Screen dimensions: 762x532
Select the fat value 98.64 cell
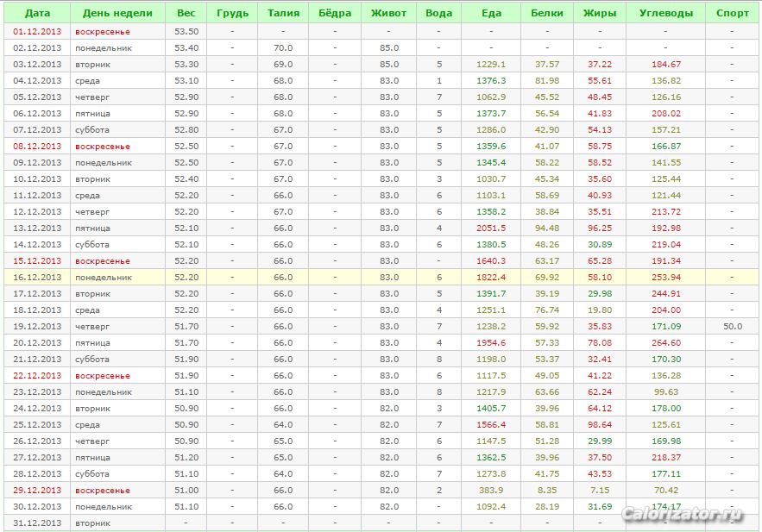600,424
